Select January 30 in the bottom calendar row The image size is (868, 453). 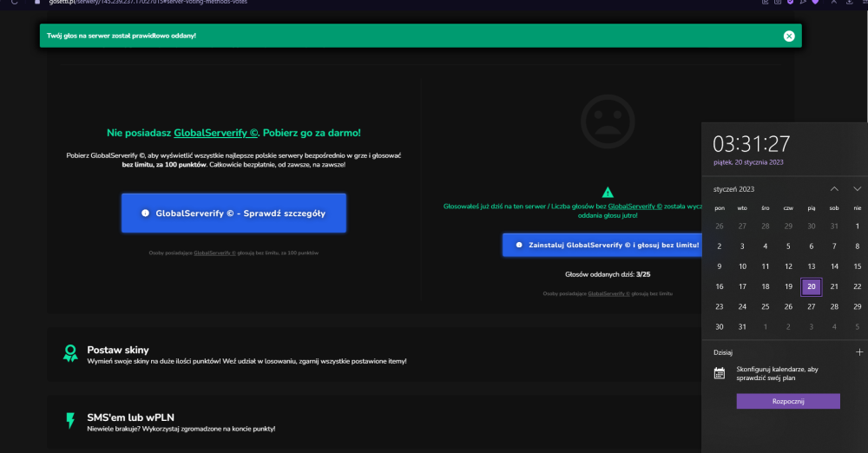pos(719,327)
